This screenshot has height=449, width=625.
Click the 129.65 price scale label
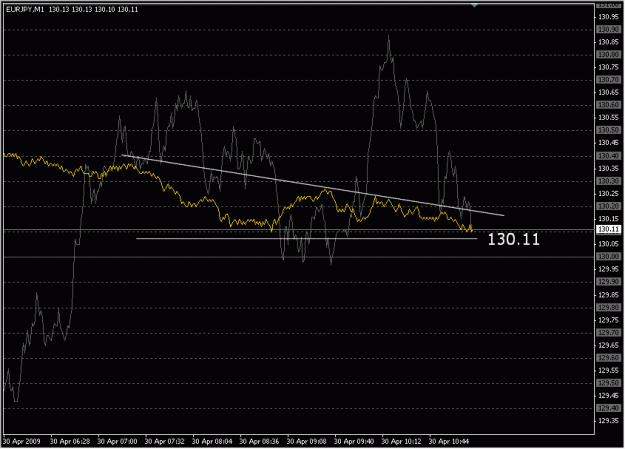pos(609,345)
